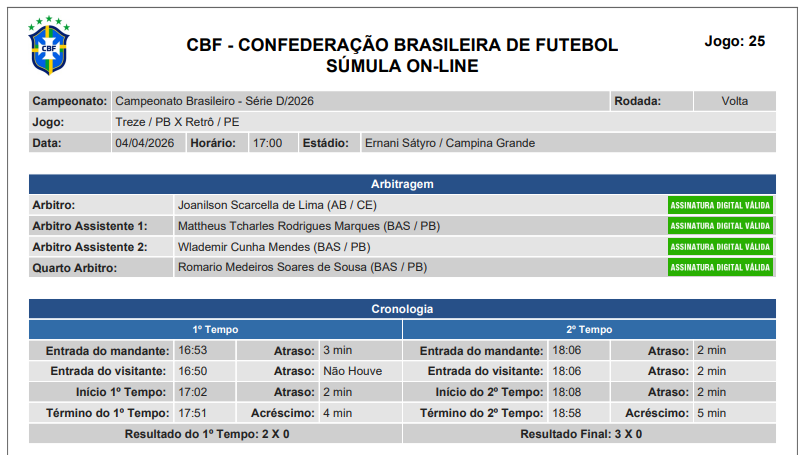Click the signature badge beside Wlademir Cunha Mendes
Image resolution: width=803 pixels, height=455 pixels.
(720, 247)
